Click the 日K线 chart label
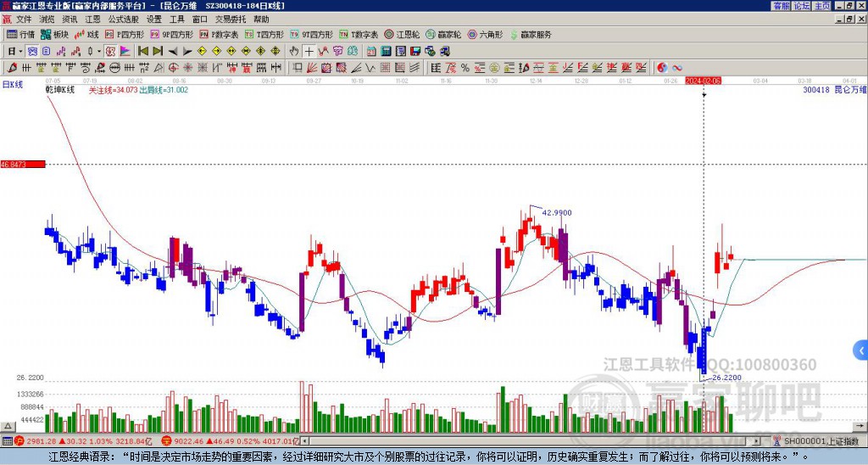Viewport: 868px width, 465px height. click(x=13, y=85)
